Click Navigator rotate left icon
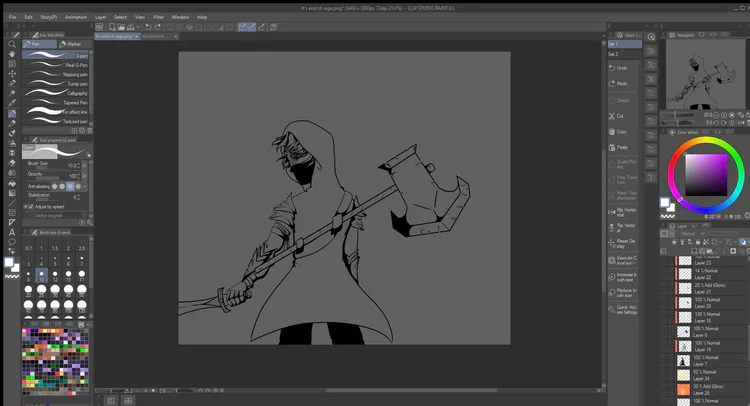This screenshot has width=750, height=406. 716,123
